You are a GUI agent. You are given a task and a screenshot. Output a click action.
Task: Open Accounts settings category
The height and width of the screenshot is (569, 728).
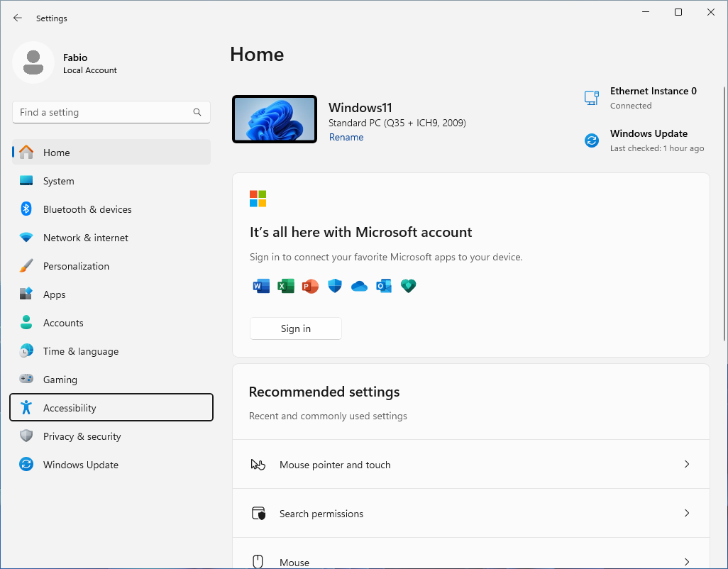(x=111, y=322)
